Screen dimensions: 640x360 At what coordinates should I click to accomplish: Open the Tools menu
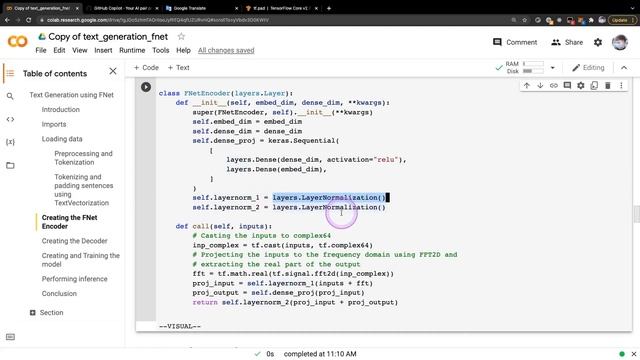160,50
